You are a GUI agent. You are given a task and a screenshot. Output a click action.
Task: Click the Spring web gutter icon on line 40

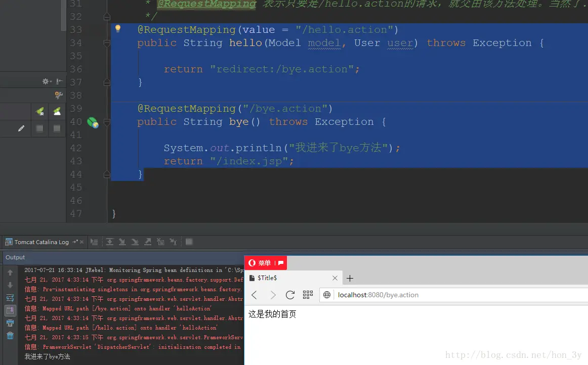tap(93, 122)
